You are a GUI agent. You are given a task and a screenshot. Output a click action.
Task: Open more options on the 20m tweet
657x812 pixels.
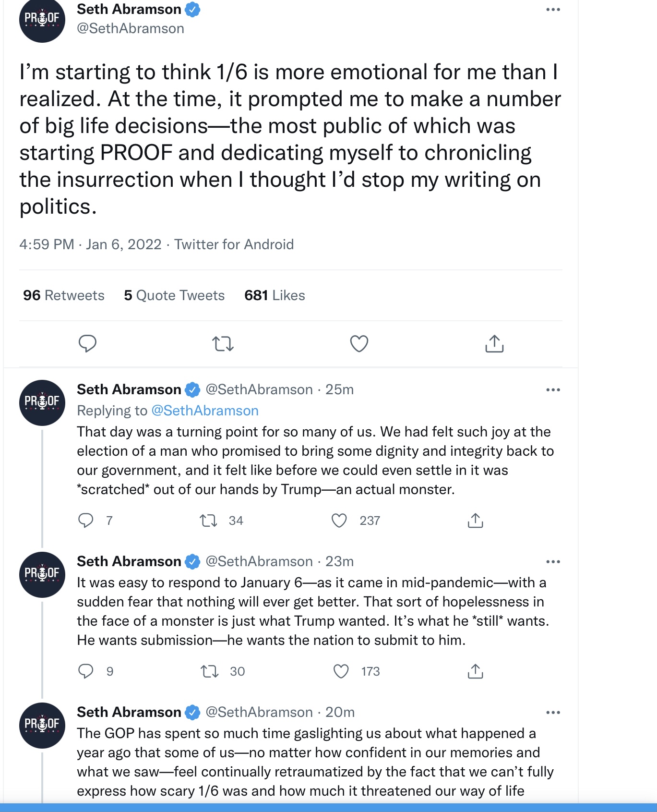coord(553,713)
